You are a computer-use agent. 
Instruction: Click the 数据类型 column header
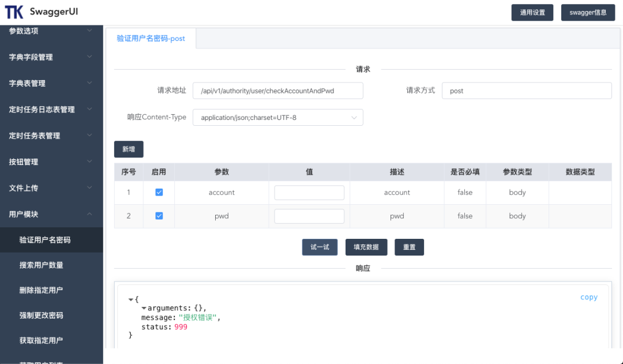coord(580,172)
